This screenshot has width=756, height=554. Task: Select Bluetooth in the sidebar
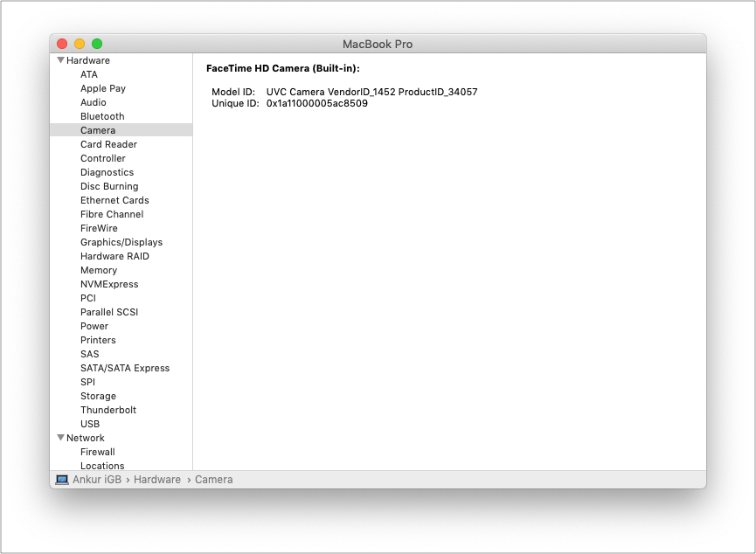click(x=102, y=116)
